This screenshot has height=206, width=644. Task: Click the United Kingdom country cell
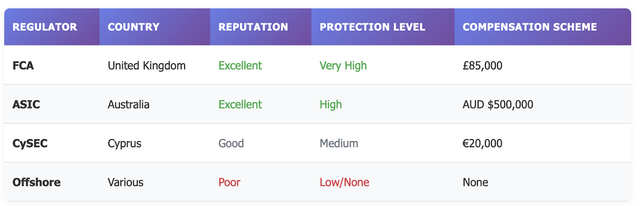point(147,66)
